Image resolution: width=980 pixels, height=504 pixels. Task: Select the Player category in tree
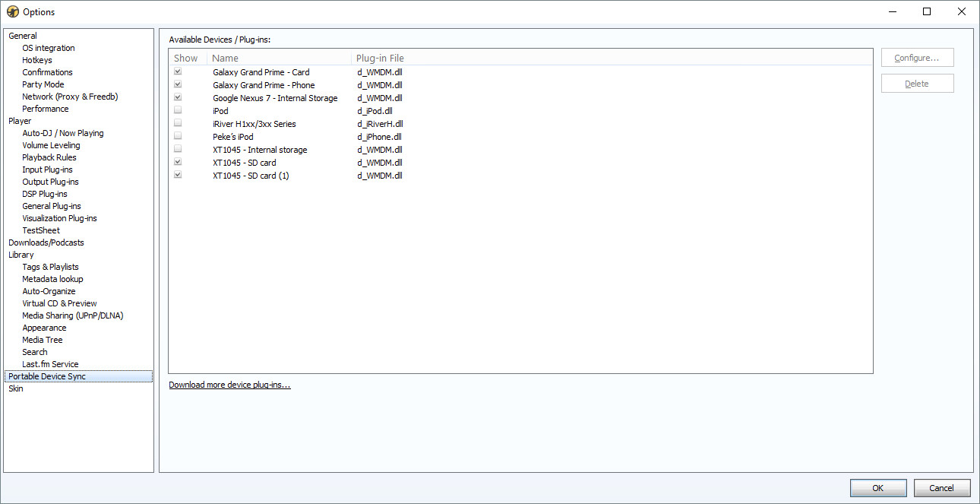pos(20,121)
